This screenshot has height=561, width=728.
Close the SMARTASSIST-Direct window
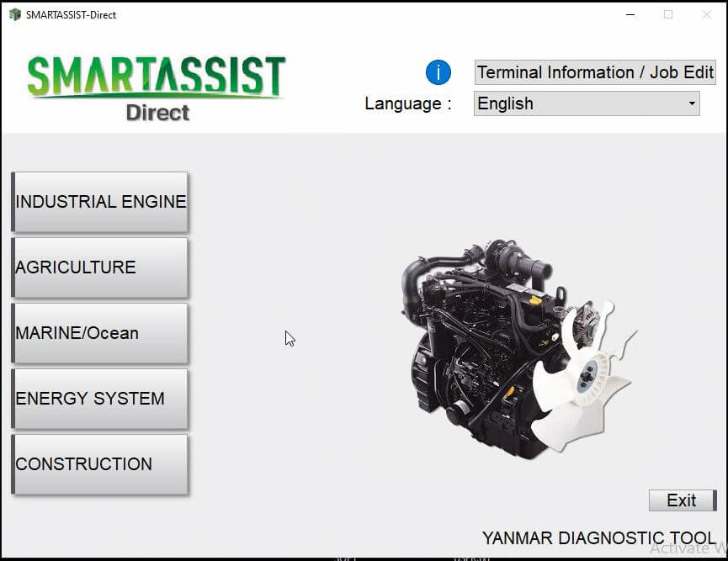click(x=706, y=14)
